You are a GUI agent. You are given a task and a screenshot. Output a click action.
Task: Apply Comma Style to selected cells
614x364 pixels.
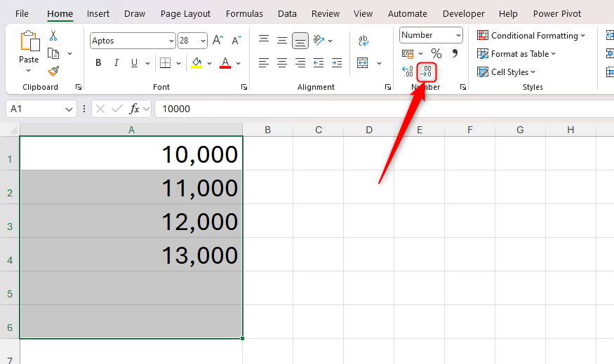(x=455, y=53)
